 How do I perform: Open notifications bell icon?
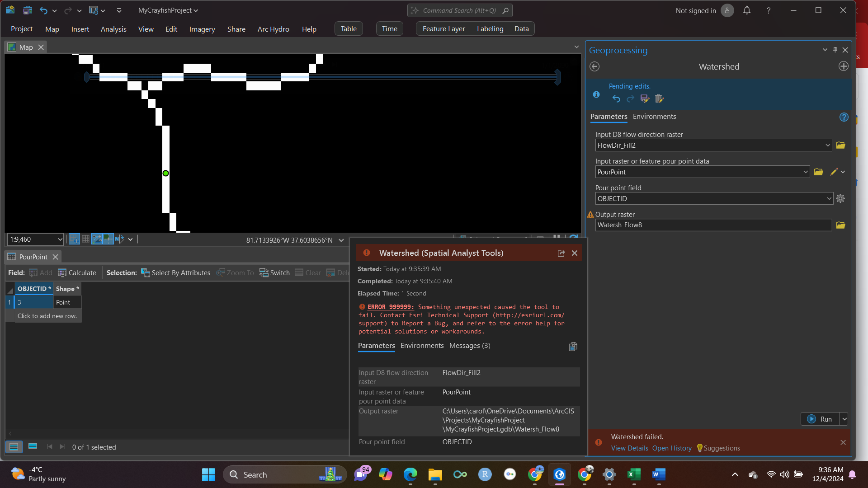click(747, 10)
